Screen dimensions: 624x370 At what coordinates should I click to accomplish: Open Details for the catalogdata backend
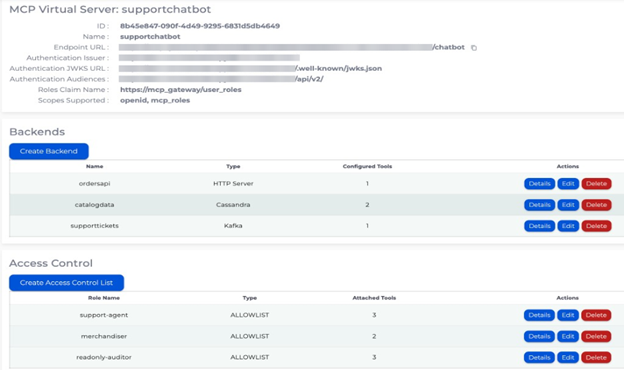point(539,205)
